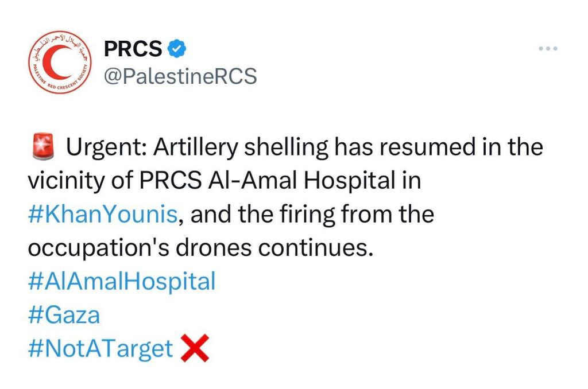Click 'vicinity of PRCS' in tweet text
588x389 pixels.
click(x=115, y=180)
